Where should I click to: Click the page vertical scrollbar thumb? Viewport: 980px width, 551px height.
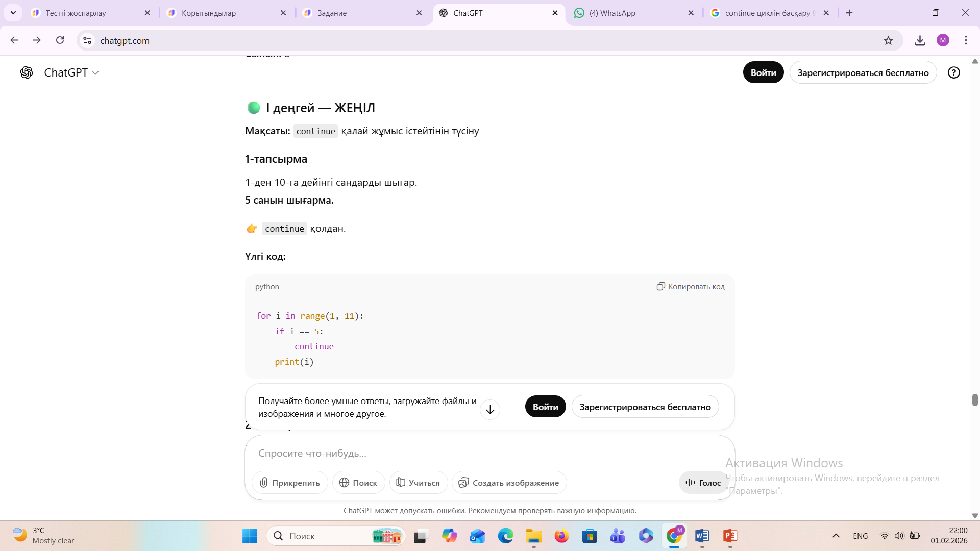pos(975,400)
